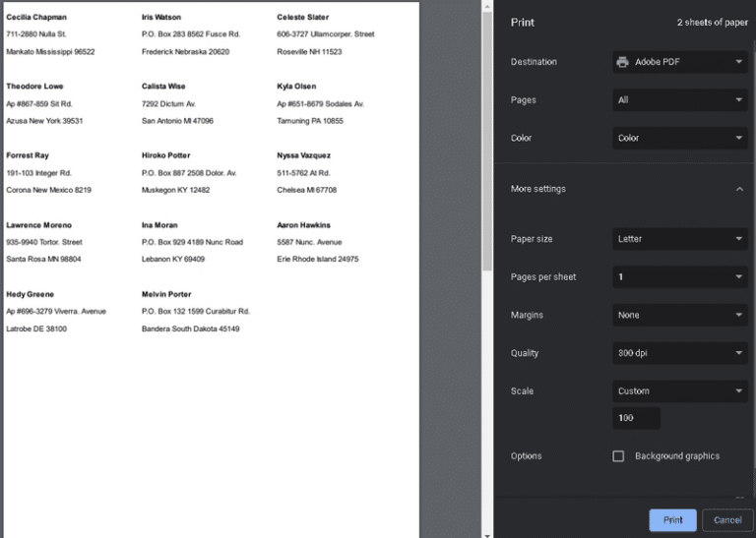Click the name Forrest Ray
The height and width of the screenshot is (538, 756).
point(28,155)
